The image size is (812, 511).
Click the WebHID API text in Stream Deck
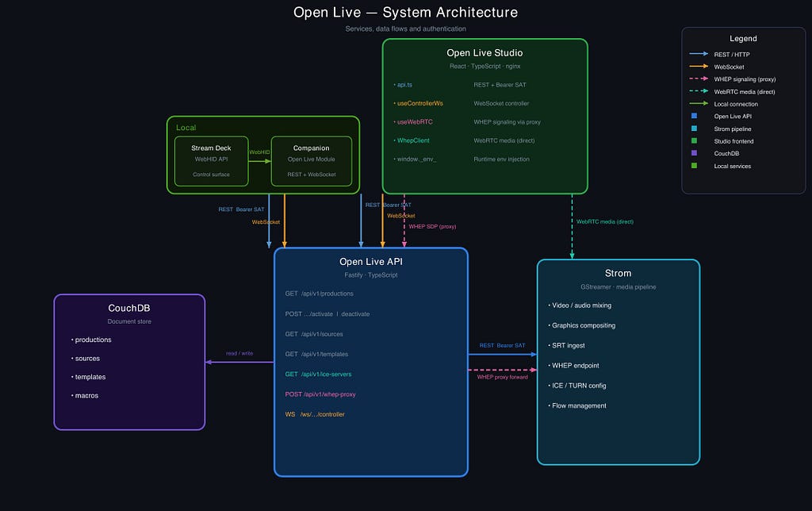point(211,159)
